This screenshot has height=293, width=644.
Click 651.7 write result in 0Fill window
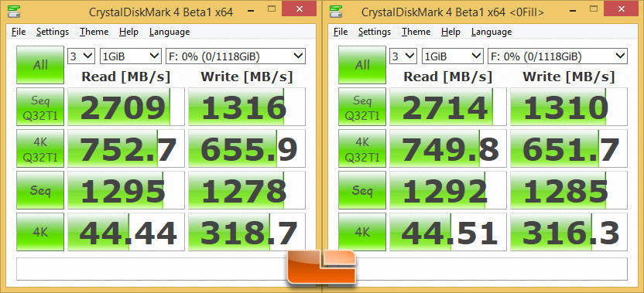coord(569,148)
